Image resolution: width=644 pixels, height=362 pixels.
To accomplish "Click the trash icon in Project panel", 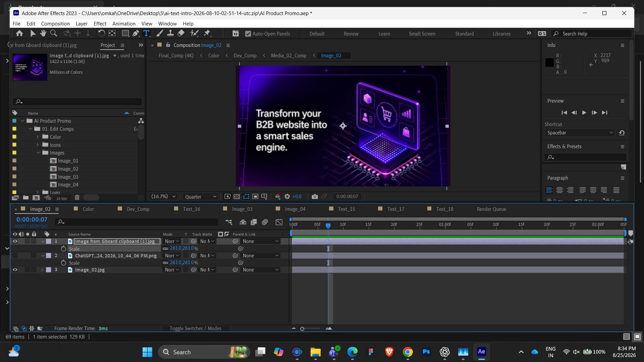I will pyautogui.click(x=77, y=198).
